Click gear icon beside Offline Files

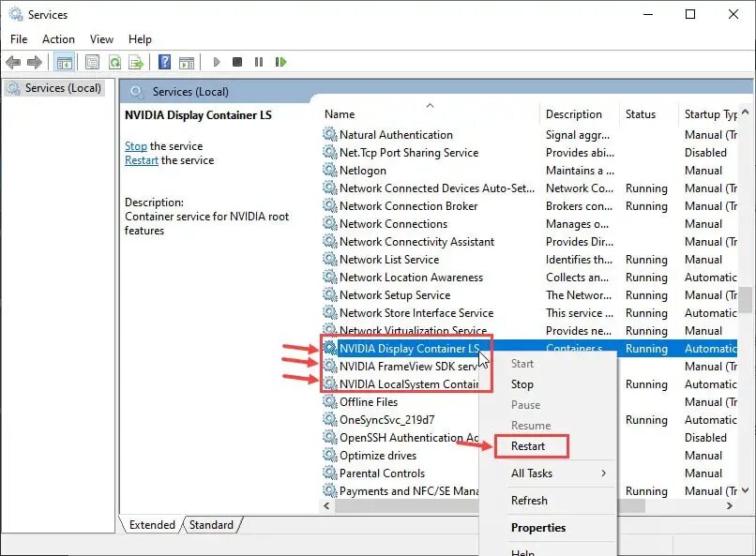[x=330, y=402]
